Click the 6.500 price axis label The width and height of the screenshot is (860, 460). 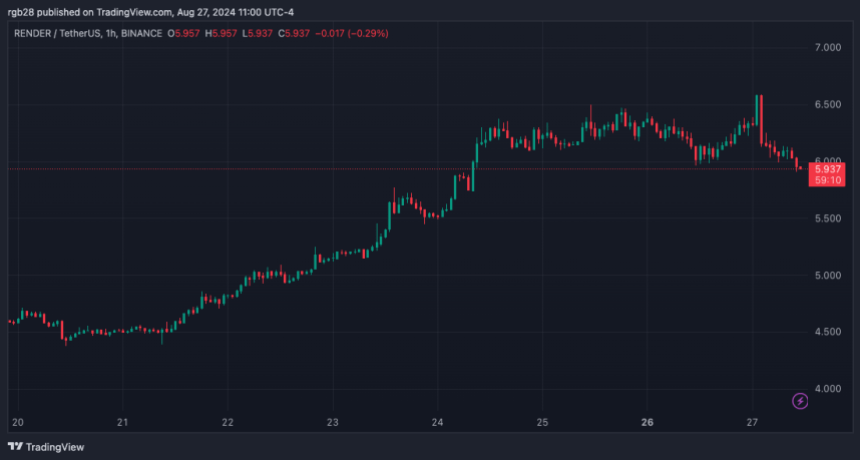(828, 104)
